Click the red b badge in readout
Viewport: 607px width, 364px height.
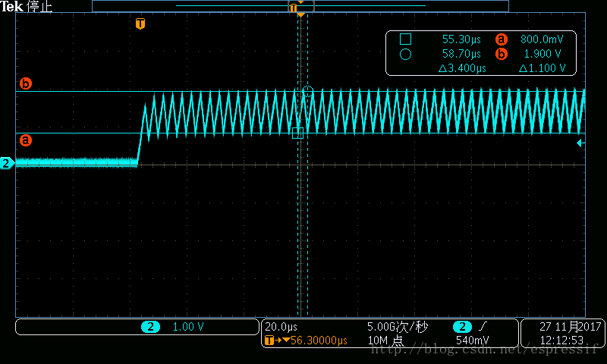point(502,54)
